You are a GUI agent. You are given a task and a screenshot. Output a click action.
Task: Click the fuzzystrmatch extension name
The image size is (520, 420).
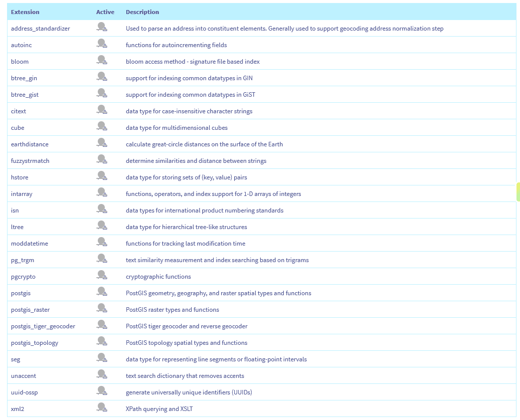point(30,161)
